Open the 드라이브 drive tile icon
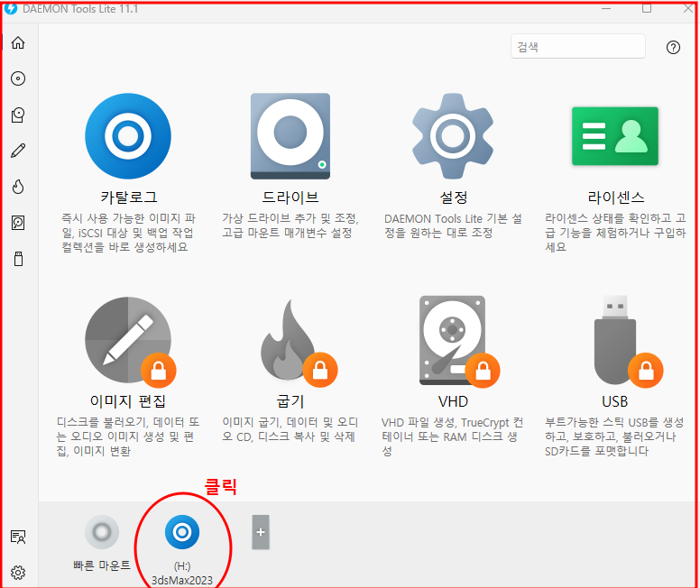The width and height of the screenshot is (700, 588). (290, 136)
